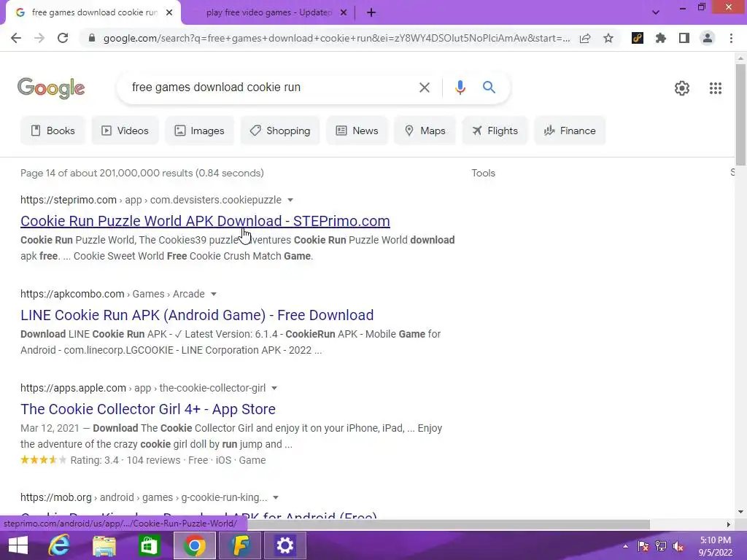Clear the search box text
The image size is (747, 560).
tap(424, 87)
